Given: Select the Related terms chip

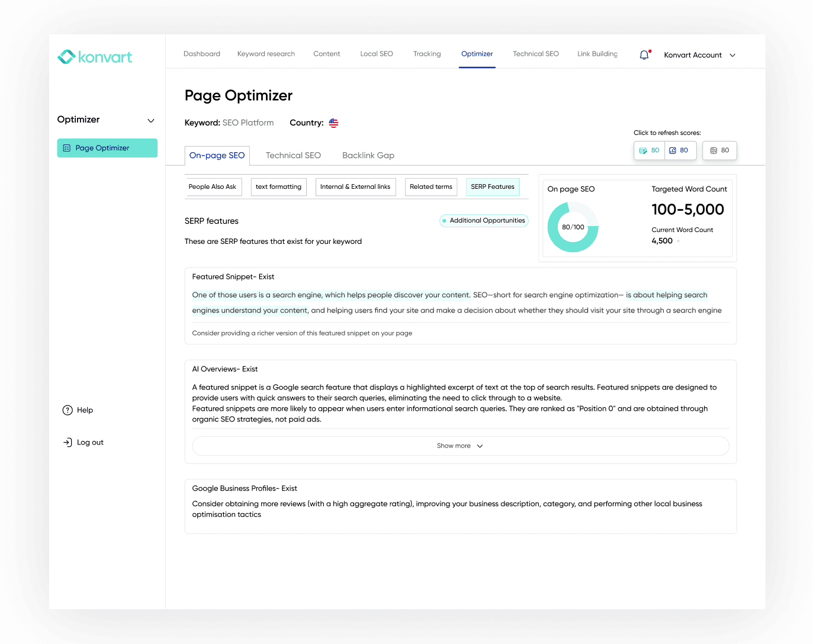Looking at the screenshot, I should (x=430, y=187).
